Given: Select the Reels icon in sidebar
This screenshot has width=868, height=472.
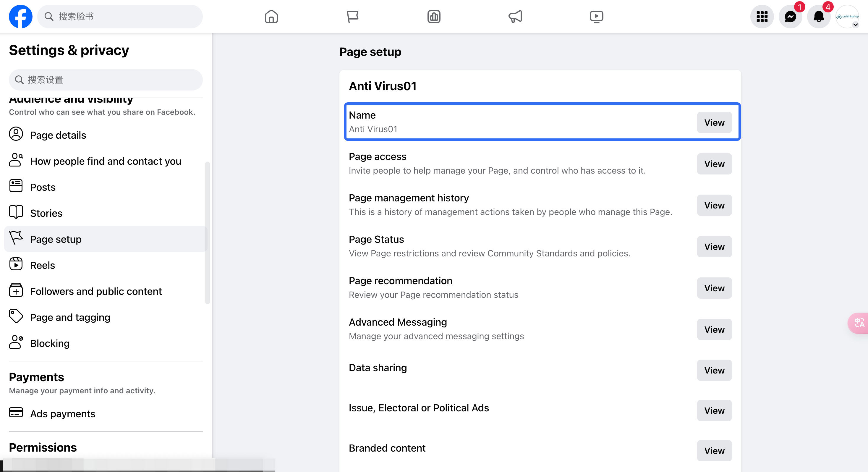Looking at the screenshot, I should tap(16, 264).
